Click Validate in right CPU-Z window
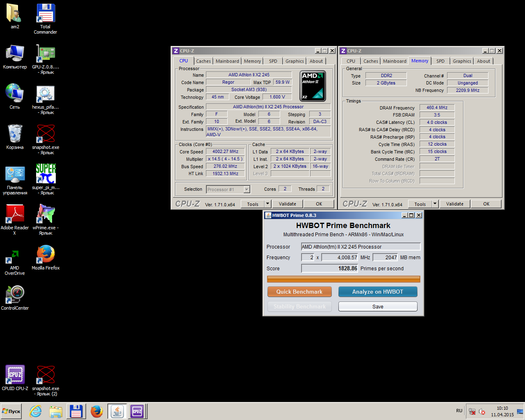The image size is (525, 420). tap(455, 204)
